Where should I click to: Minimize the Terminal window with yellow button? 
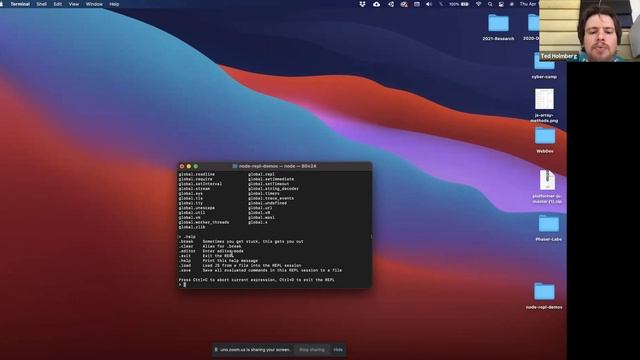(x=189, y=166)
